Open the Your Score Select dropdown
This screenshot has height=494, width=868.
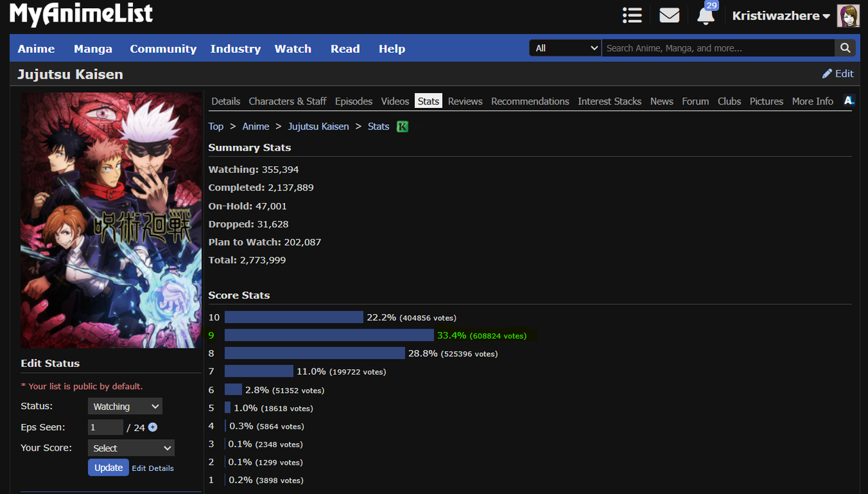[131, 448]
